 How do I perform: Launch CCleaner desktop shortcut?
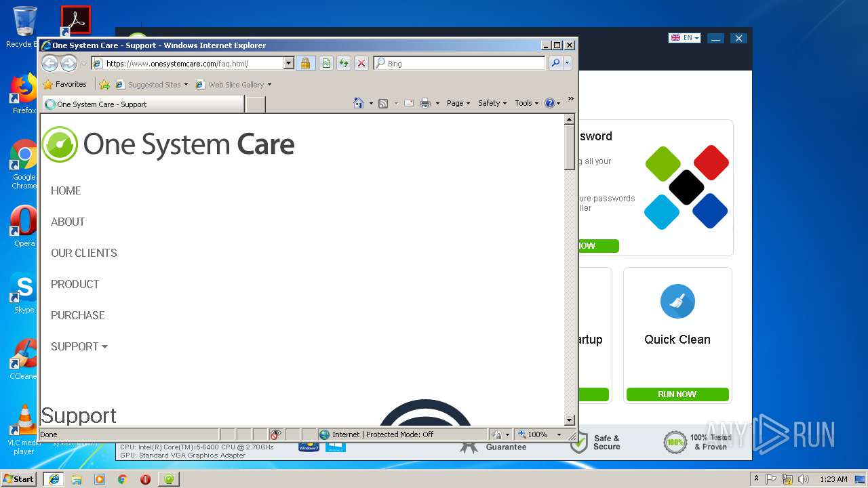click(x=24, y=359)
